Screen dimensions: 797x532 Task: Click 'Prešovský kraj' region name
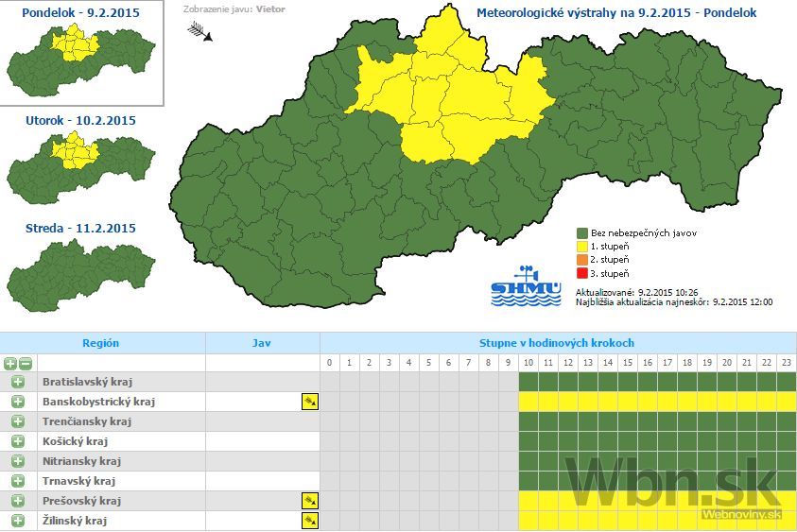[82, 501]
